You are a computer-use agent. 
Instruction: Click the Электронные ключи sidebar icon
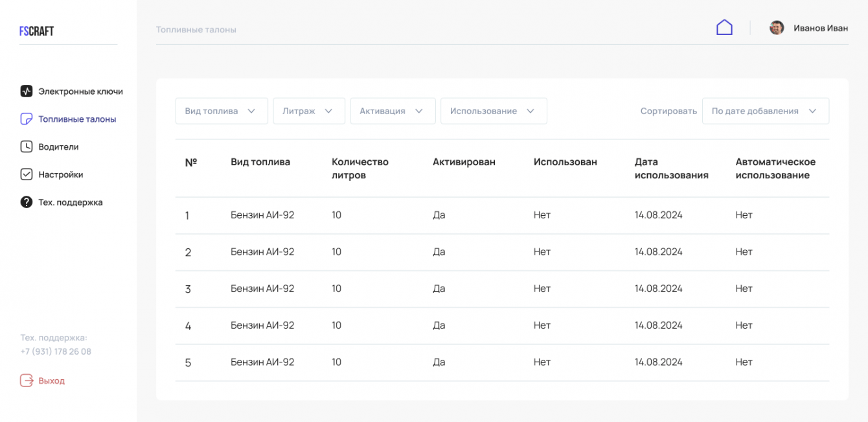[x=26, y=91]
